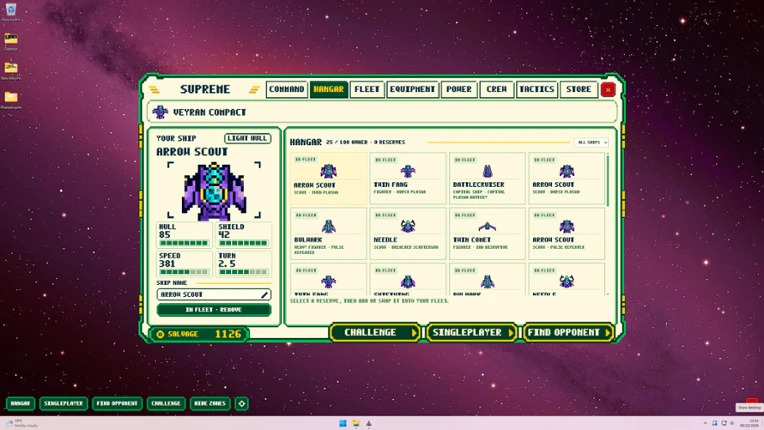Pick the Arrow Scout Burst Plasma ship icon
The height and width of the screenshot is (430, 764).
[x=567, y=171]
